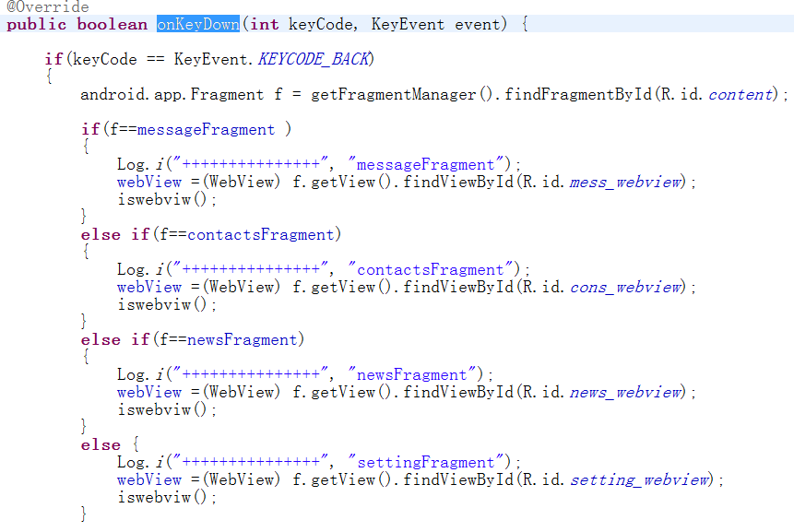Click the highlighted onKeyDown method name
This screenshot has height=532, width=794.
coord(198,24)
